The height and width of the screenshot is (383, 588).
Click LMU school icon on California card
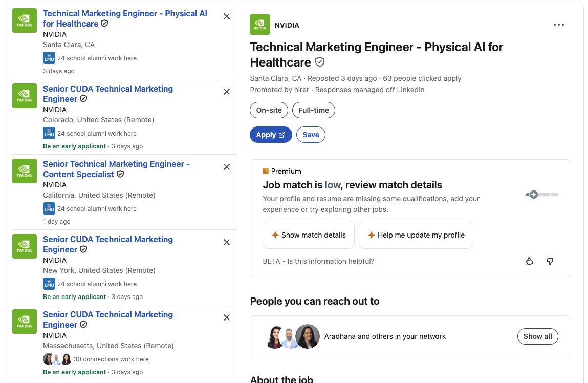tap(49, 208)
